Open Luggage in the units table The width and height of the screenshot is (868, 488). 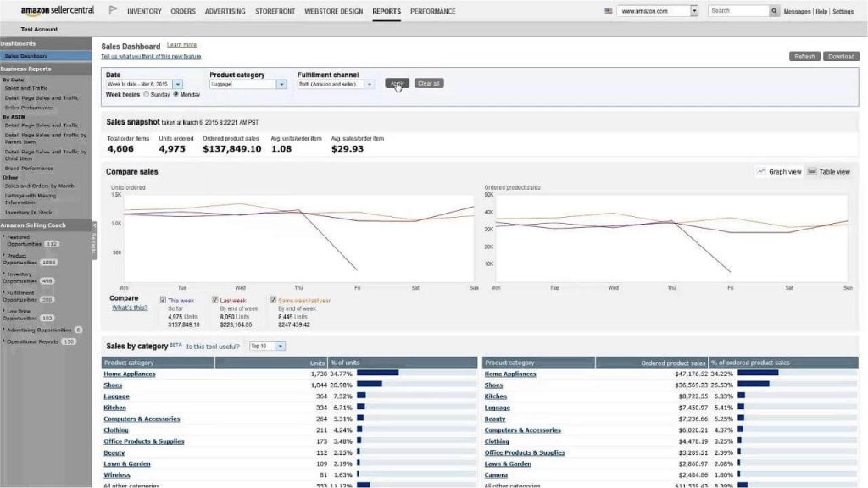[116, 396]
